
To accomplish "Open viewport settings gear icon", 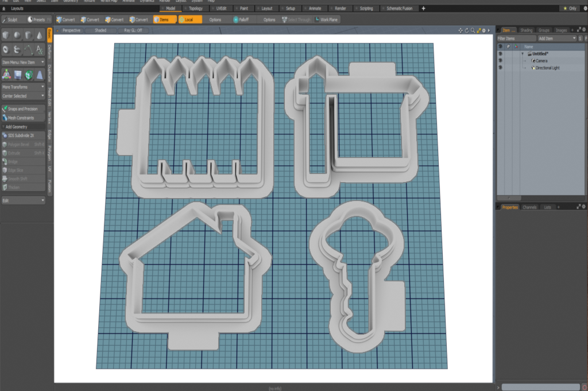I will [484, 30].
